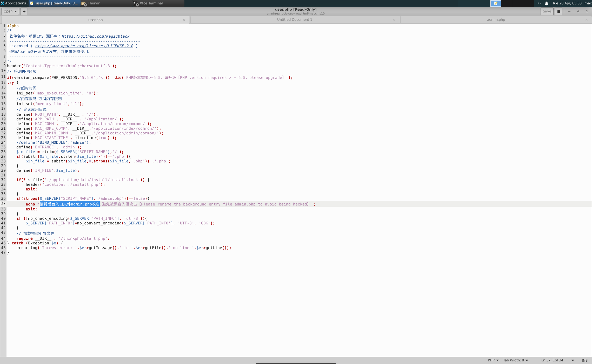Click the greyed Save button
Viewport: 592px width, 364px height.
pos(547,11)
